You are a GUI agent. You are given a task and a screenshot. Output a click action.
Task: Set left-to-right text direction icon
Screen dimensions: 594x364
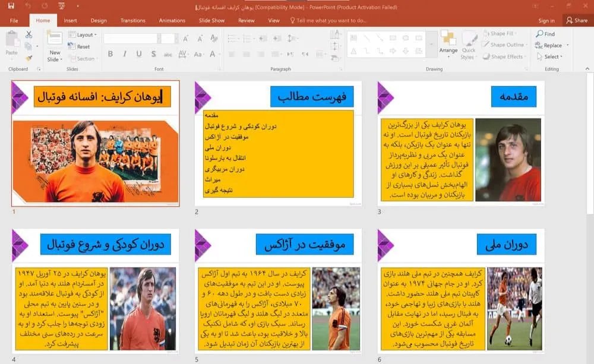coord(290,54)
